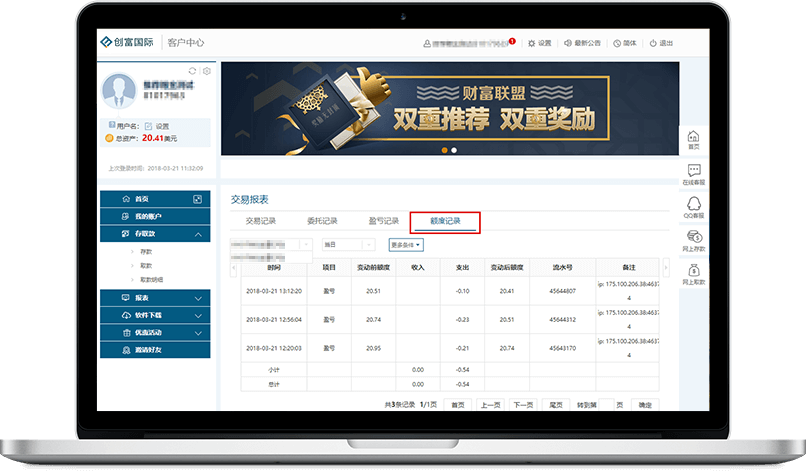Viewport: 806px width, 472px height.
Task: Click serial number 45644312
Action: [x=562, y=319]
